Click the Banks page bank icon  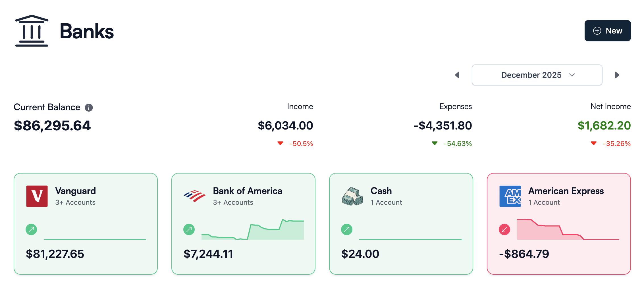click(x=32, y=30)
